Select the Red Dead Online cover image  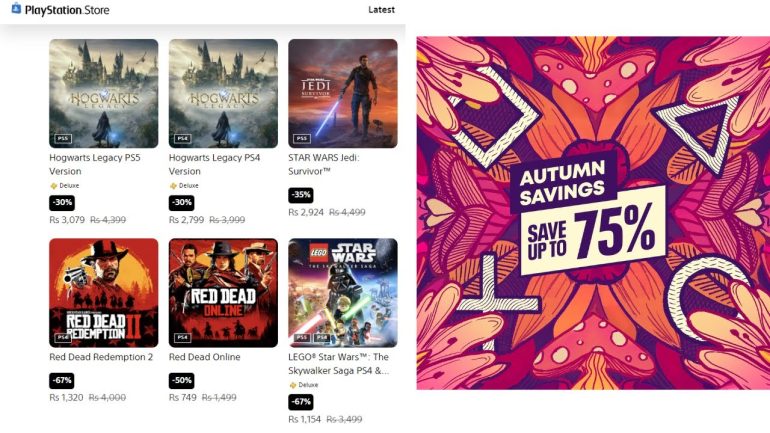coord(223,293)
